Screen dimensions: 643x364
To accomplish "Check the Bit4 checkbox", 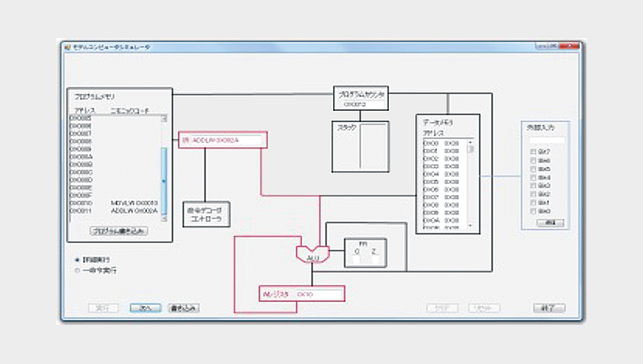I will (x=533, y=177).
